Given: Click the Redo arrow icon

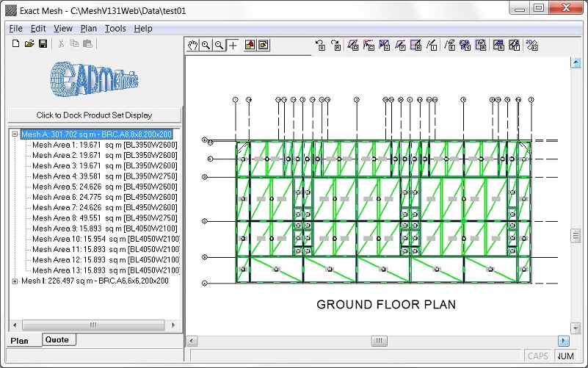Looking at the screenshot, I should point(335,45).
